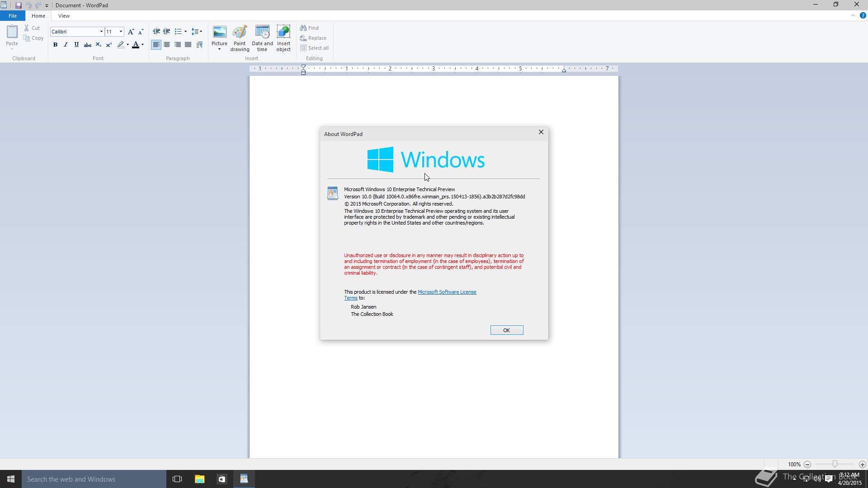Click the zoom in plus button
Image resolution: width=868 pixels, height=488 pixels.
point(862,465)
